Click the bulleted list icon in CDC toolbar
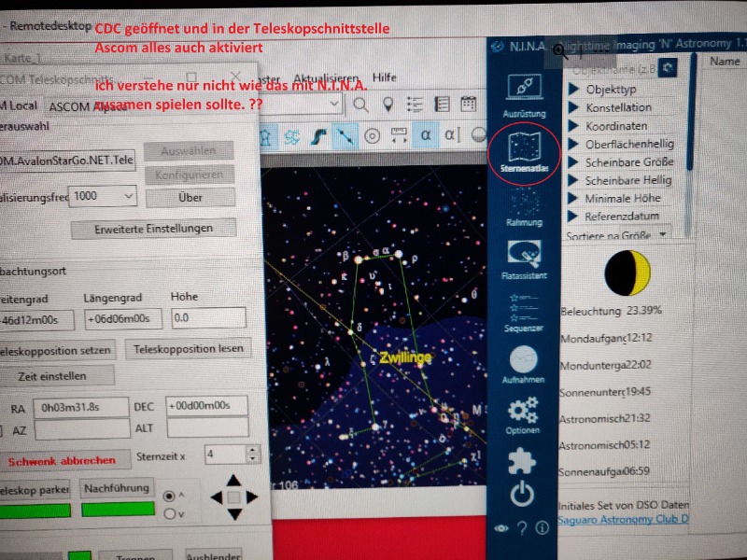 [415, 105]
